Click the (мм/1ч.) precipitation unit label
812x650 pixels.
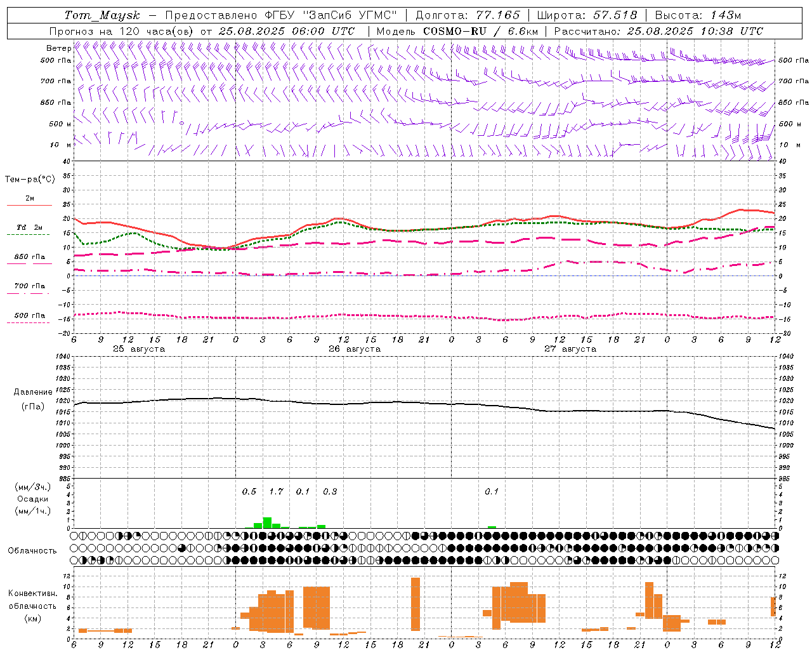click(x=33, y=511)
